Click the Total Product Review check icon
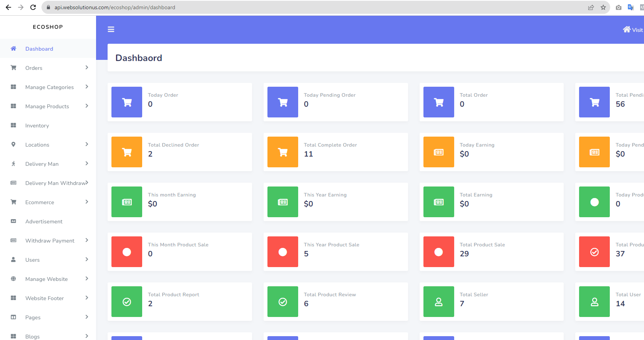Image resolution: width=644 pixels, height=340 pixels. [x=283, y=302]
